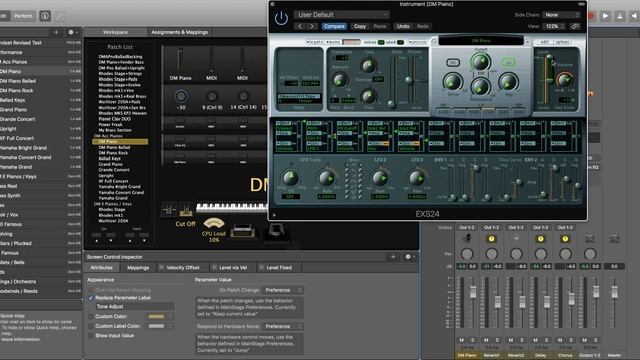Click the Perform mode button

23,16
